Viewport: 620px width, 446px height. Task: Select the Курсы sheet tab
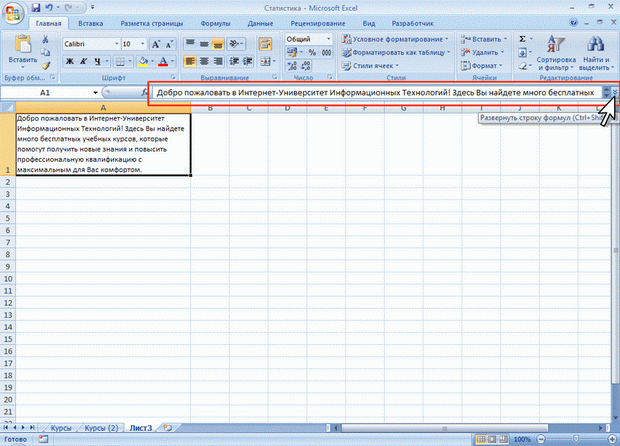tap(60, 428)
